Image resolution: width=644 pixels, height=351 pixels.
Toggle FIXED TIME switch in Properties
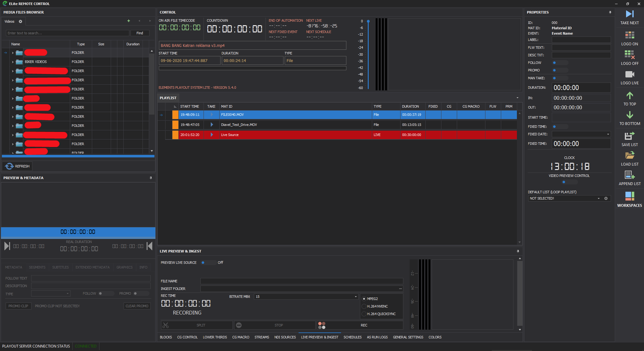pos(560,127)
